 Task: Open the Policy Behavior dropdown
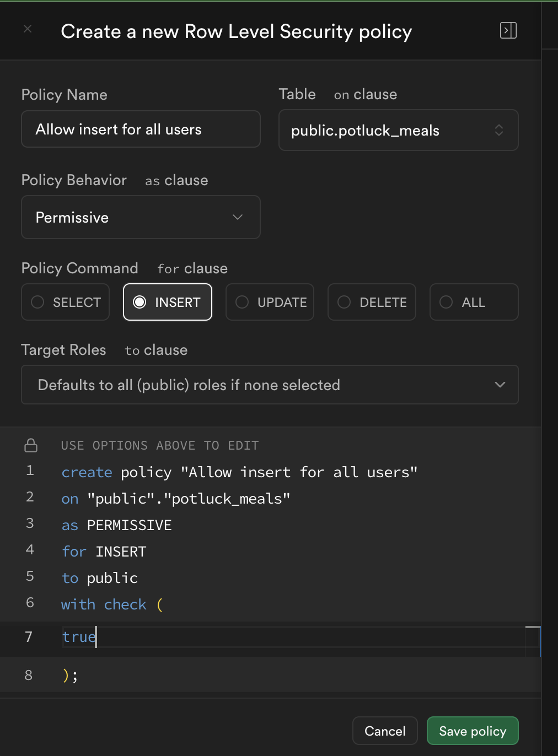pyautogui.click(x=141, y=217)
